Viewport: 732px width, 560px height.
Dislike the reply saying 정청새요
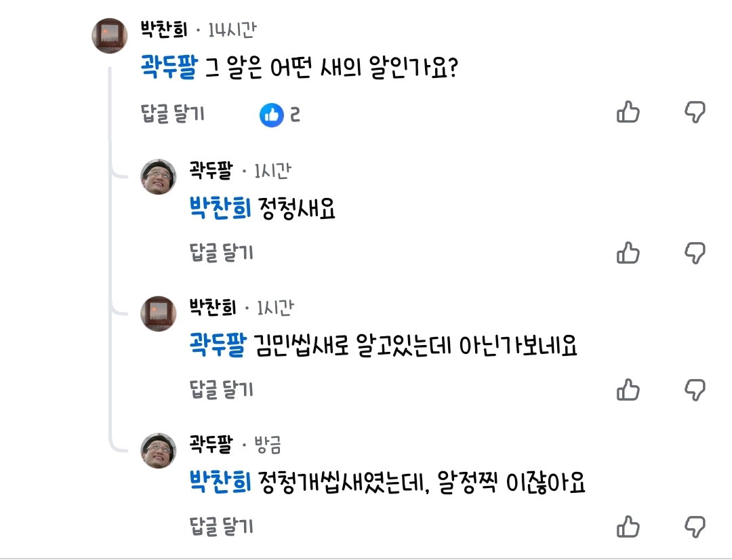[695, 253]
